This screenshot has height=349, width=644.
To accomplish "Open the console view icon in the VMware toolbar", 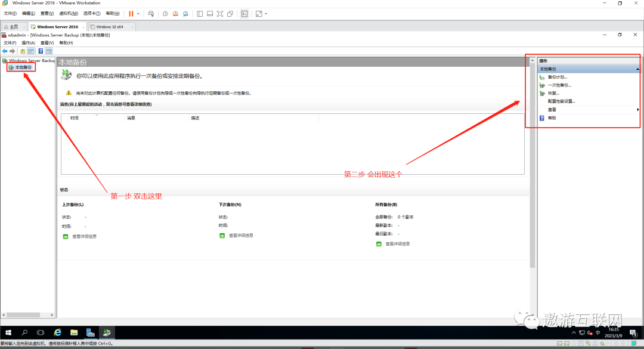I will coord(244,14).
